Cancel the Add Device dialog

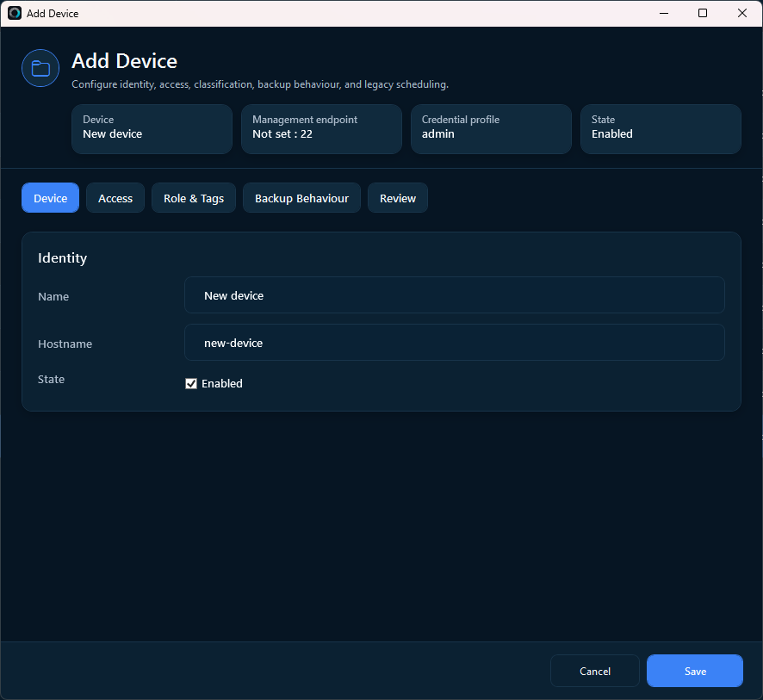[594, 671]
